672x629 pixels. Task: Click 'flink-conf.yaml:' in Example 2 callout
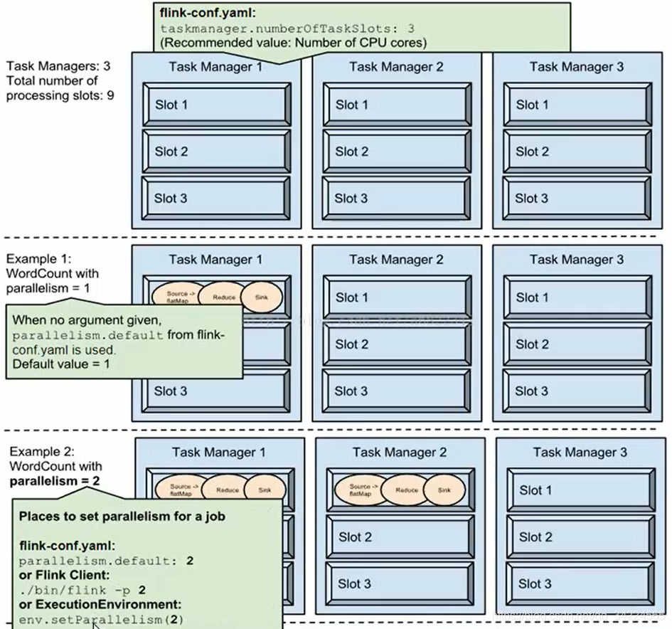[68, 546]
